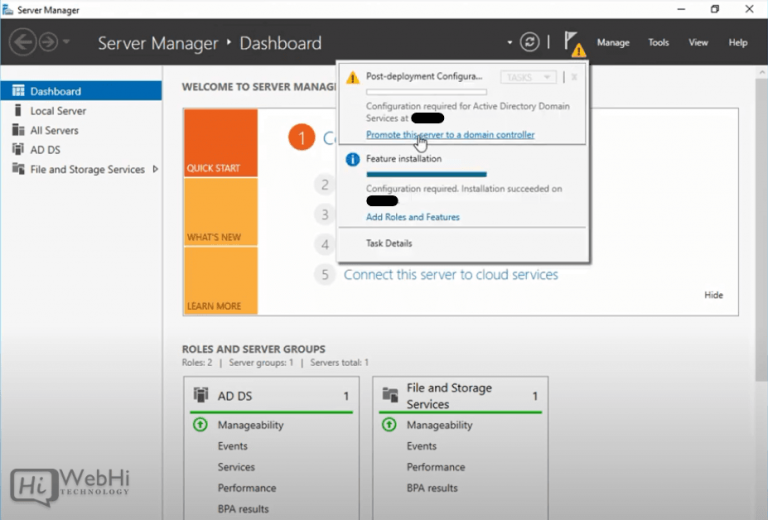Dismiss the post-deployment notification with X
The height and width of the screenshot is (520, 768).
coord(574,77)
